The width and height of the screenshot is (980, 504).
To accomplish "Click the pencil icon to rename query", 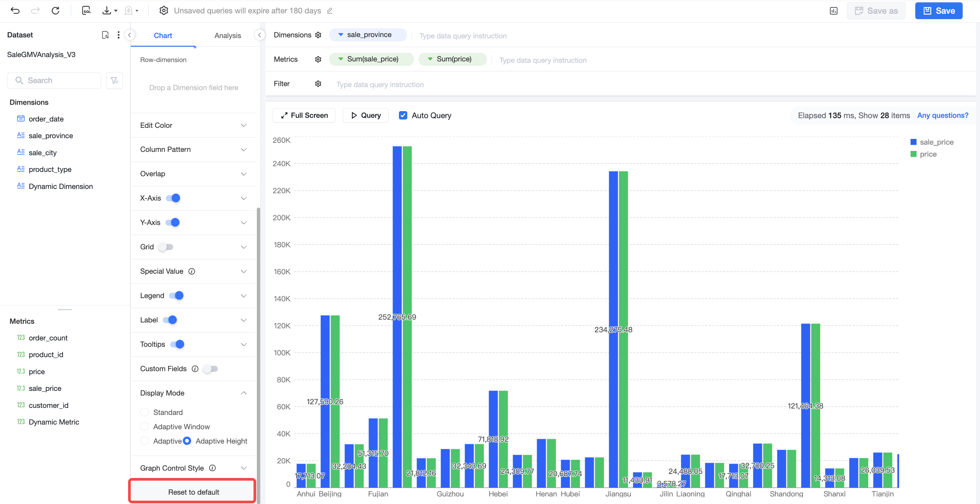I will coord(330,11).
